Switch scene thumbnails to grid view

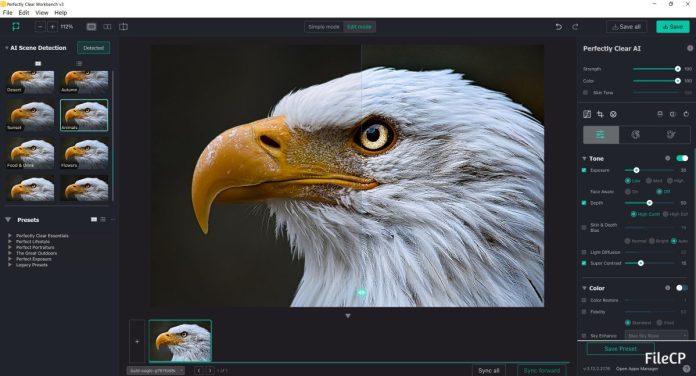click(38, 63)
